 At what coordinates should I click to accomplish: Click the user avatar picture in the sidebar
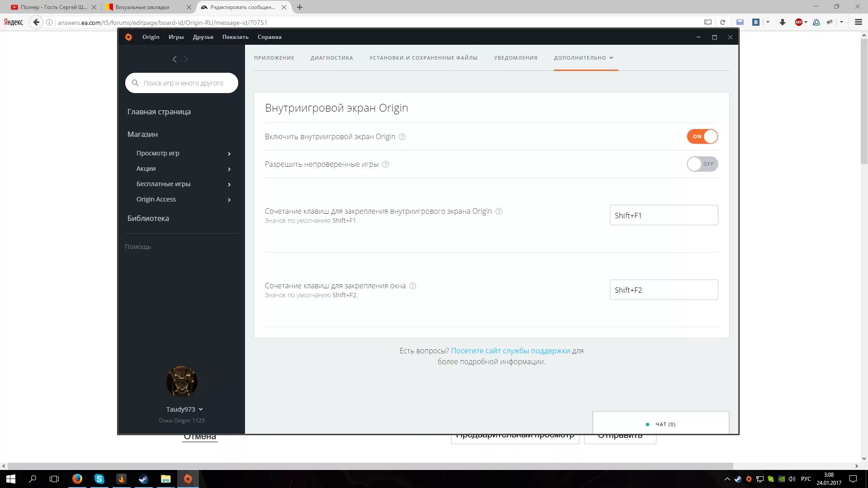click(181, 382)
